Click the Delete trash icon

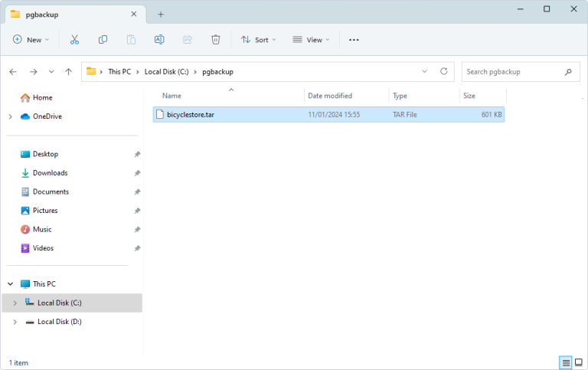[x=216, y=40]
